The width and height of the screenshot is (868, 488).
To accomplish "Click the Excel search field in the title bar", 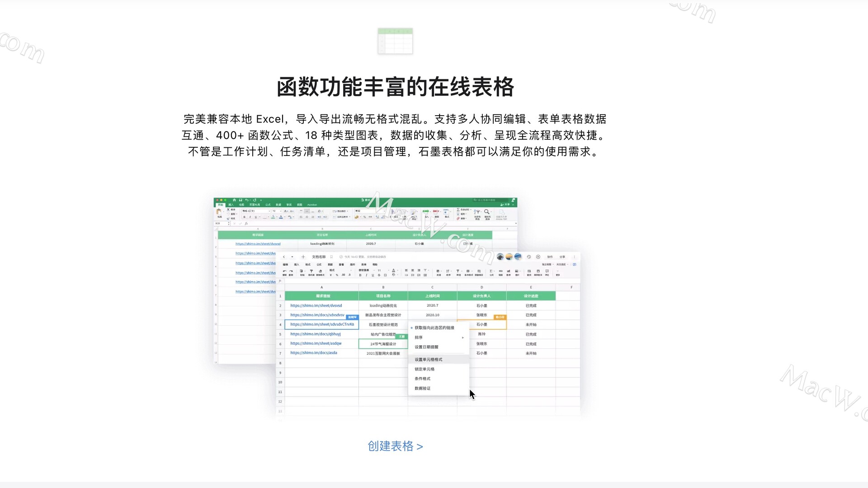I will 491,200.
